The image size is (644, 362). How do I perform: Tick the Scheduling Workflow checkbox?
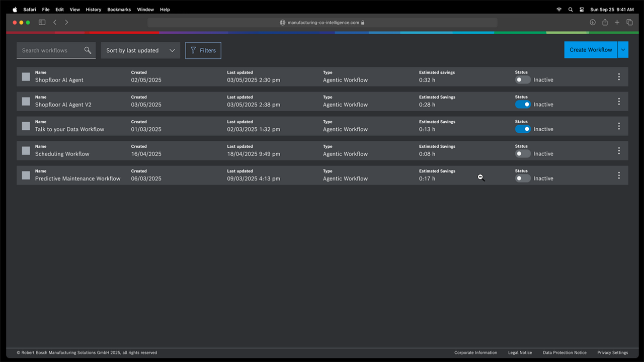pos(26,151)
